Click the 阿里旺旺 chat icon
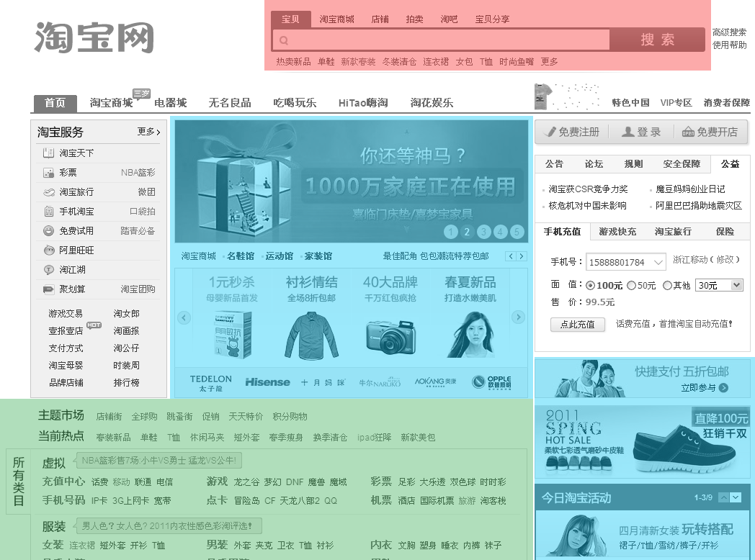 [49, 250]
